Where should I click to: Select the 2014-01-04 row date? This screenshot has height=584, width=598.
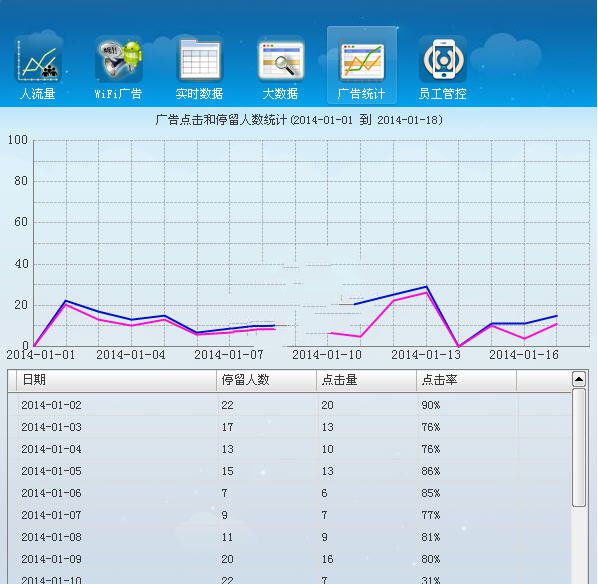[x=51, y=449]
